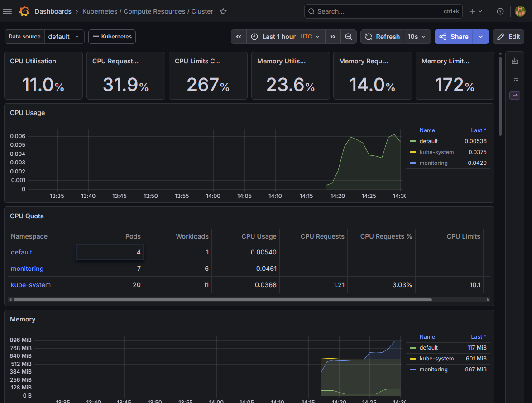The height and width of the screenshot is (403, 532).
Task: Open the Data source default dropdown
Action: tap(64, 37)
